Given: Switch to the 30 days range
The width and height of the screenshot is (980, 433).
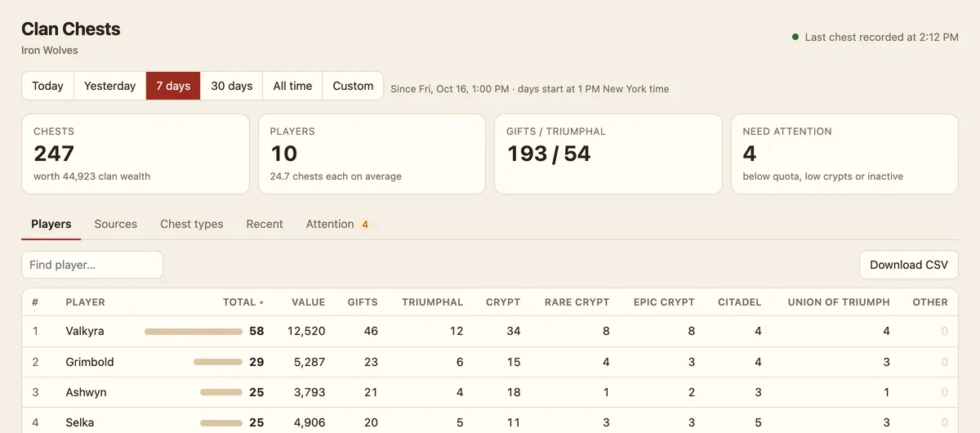Looking at the screenshot, I should coord(232,86).
